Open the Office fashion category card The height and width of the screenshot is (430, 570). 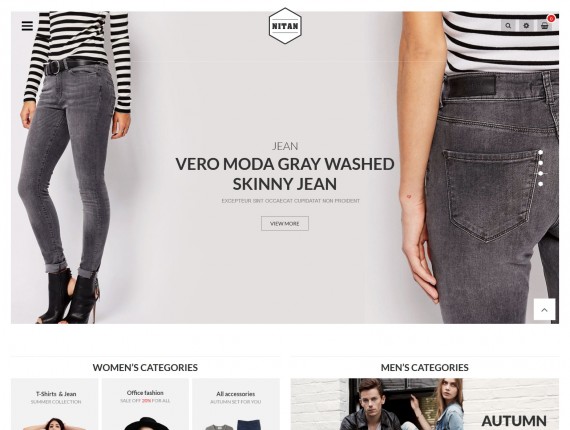click(x=145, y=404)
